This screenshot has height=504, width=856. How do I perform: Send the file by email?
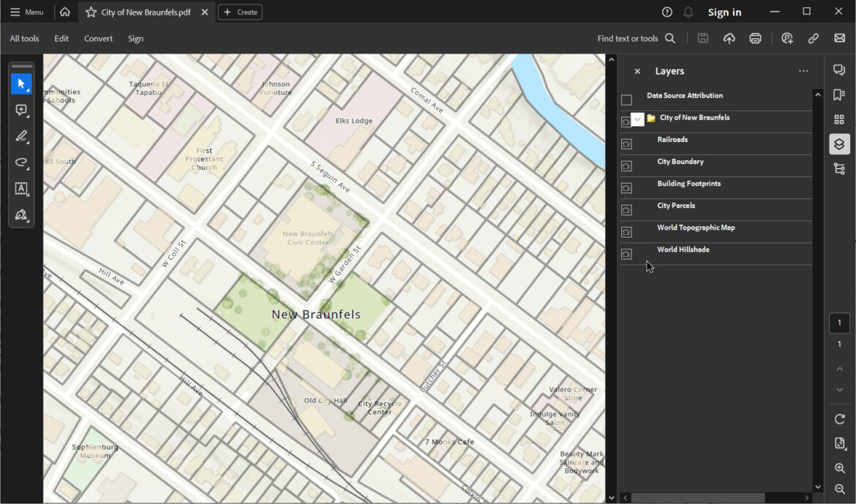click(840, 38)
